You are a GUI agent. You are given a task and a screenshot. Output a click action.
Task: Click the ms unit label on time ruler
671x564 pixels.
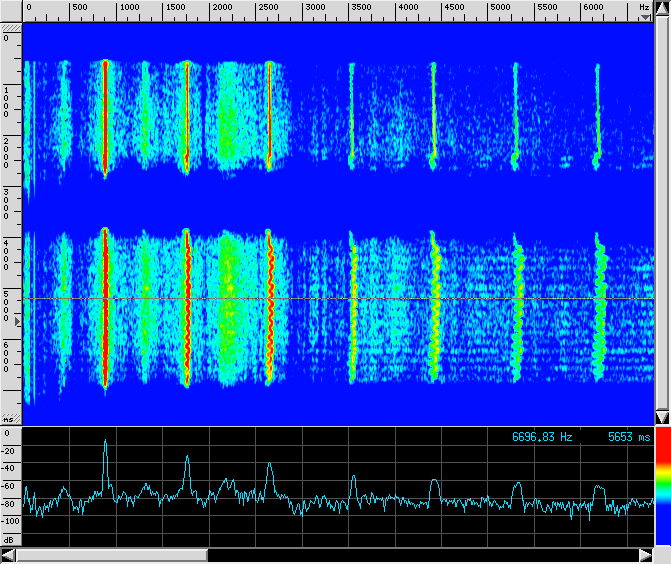10,419
